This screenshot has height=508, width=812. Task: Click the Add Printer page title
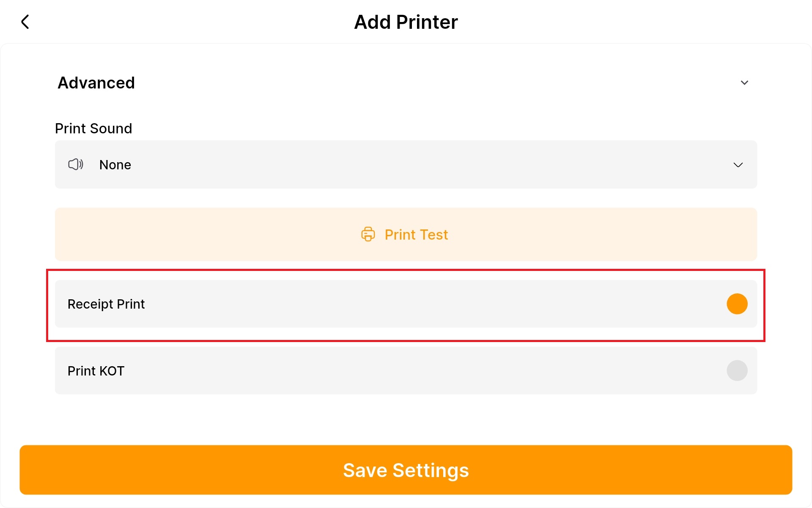[x=406, y=22]
